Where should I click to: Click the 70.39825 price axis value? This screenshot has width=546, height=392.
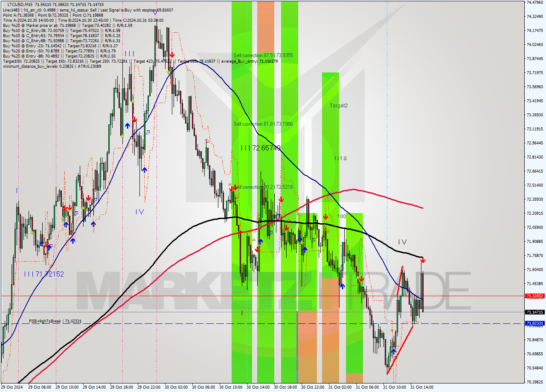click(x=534, y=382)
